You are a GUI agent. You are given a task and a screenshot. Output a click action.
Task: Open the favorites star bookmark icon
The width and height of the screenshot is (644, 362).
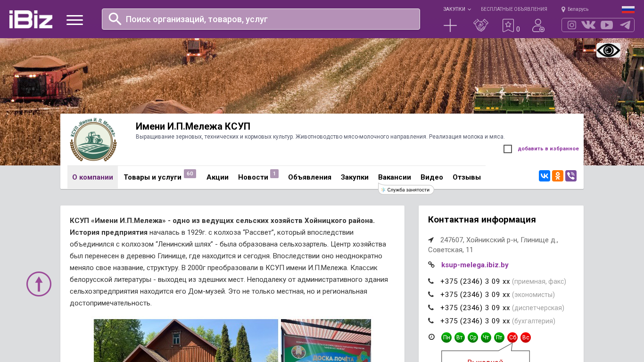coord(508,25)
